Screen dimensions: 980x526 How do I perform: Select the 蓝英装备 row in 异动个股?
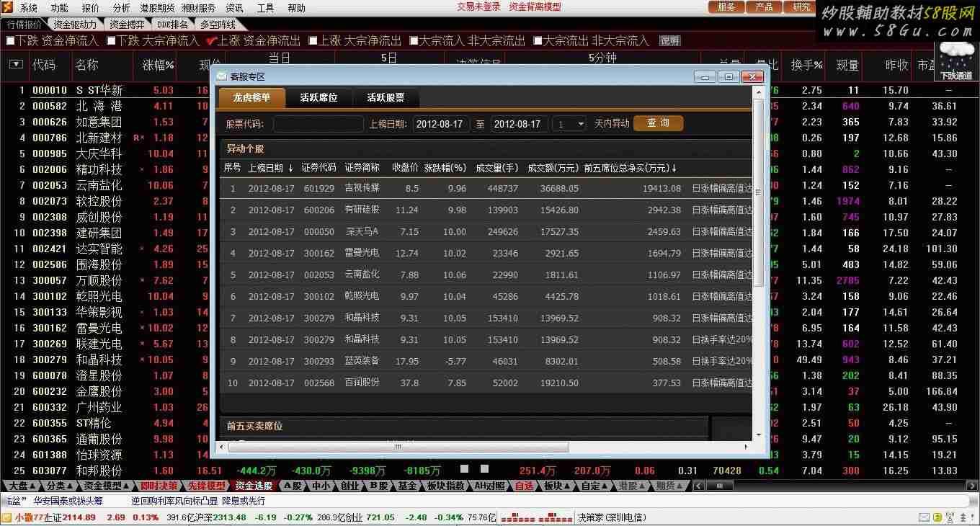click(x=486, y=362)
